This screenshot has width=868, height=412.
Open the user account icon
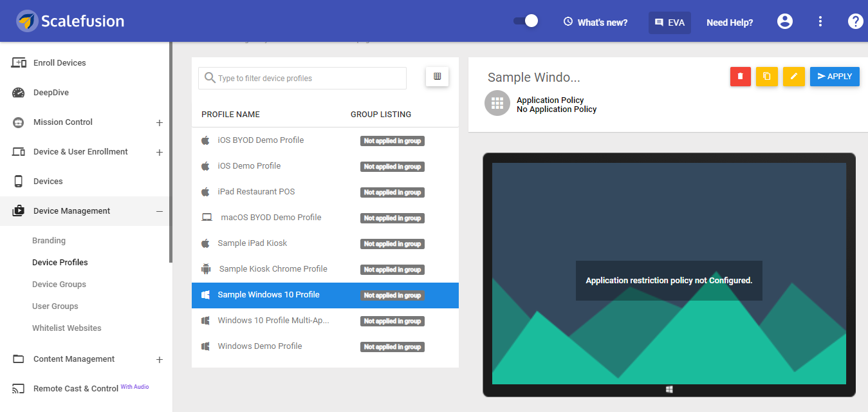click(x=785, y=21)
